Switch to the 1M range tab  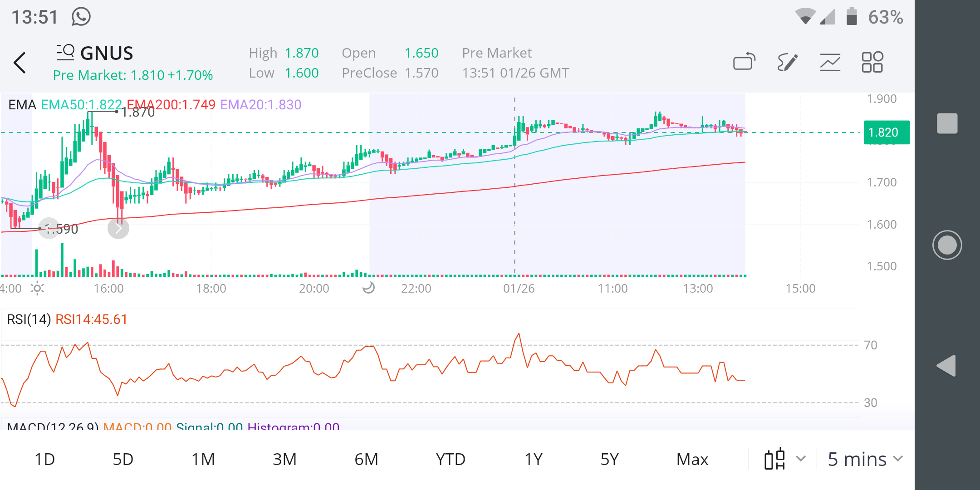203,459
